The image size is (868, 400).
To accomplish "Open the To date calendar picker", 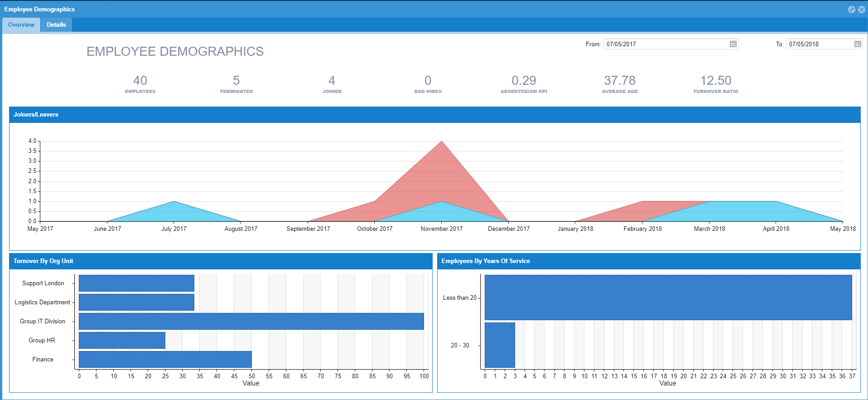I will click(858, 44).
